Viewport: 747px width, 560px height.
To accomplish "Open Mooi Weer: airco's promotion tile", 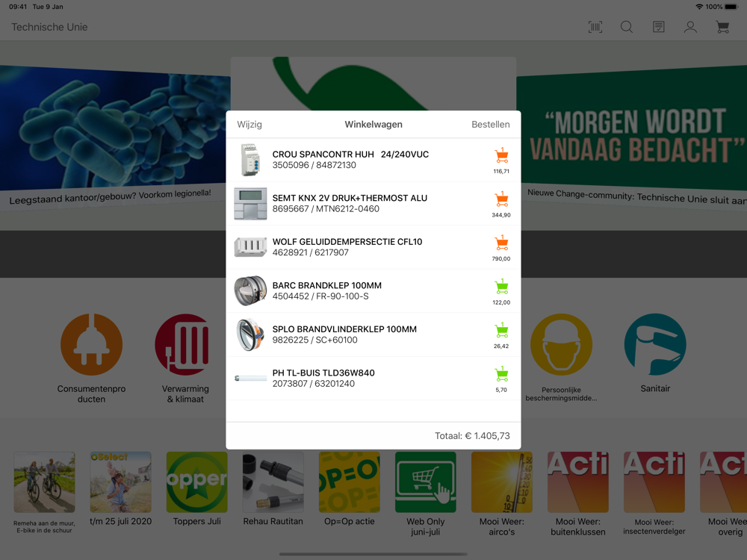I will [x=502, y=482].
